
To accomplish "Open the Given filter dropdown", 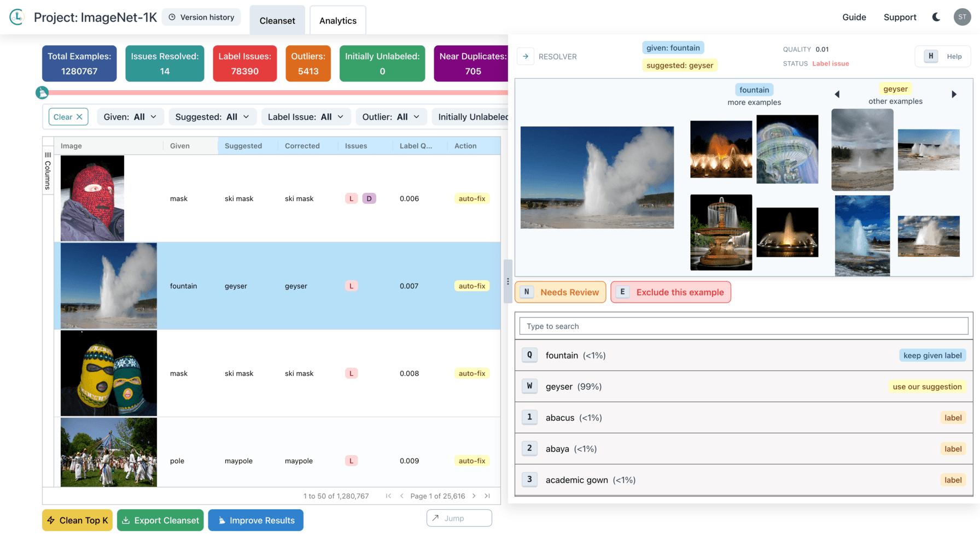I will pyautogui.click(x=130, y=116).
